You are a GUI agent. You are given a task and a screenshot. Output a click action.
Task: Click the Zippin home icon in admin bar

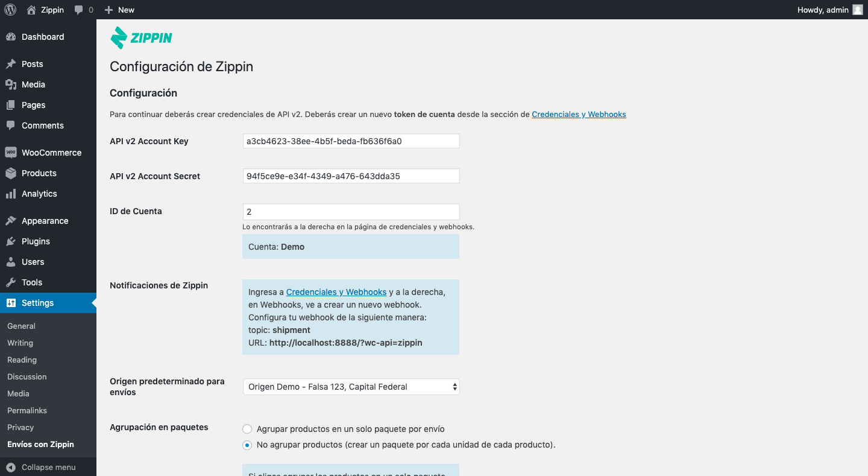point(31,10)
